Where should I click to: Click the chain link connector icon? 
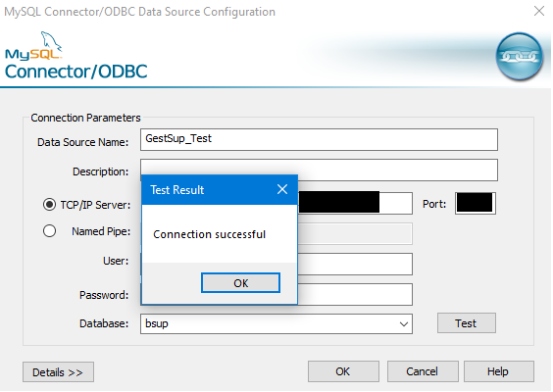(x=519, y=57)
